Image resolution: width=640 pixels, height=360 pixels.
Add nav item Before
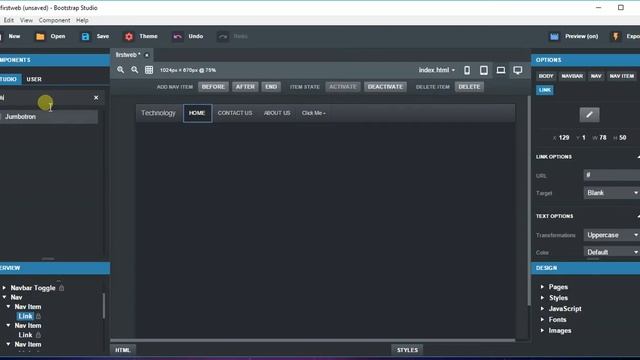click(x=213, y=87)
